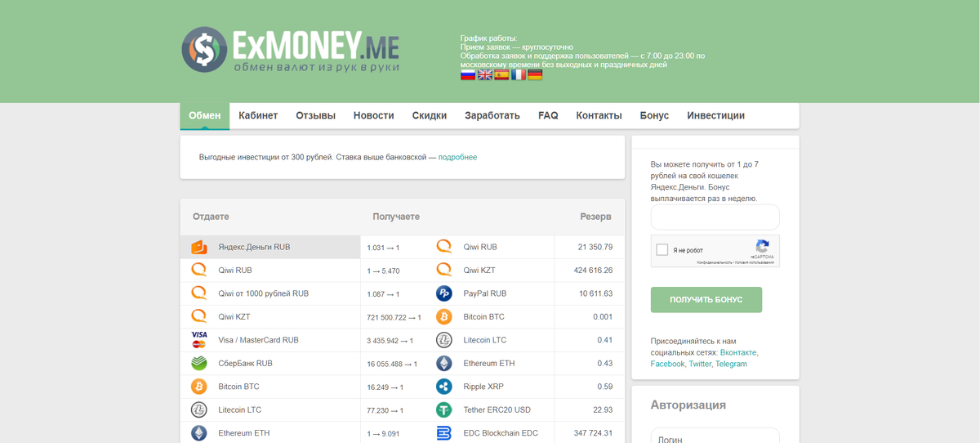Click the Visa / MasterCard card icon

(198, 339)
